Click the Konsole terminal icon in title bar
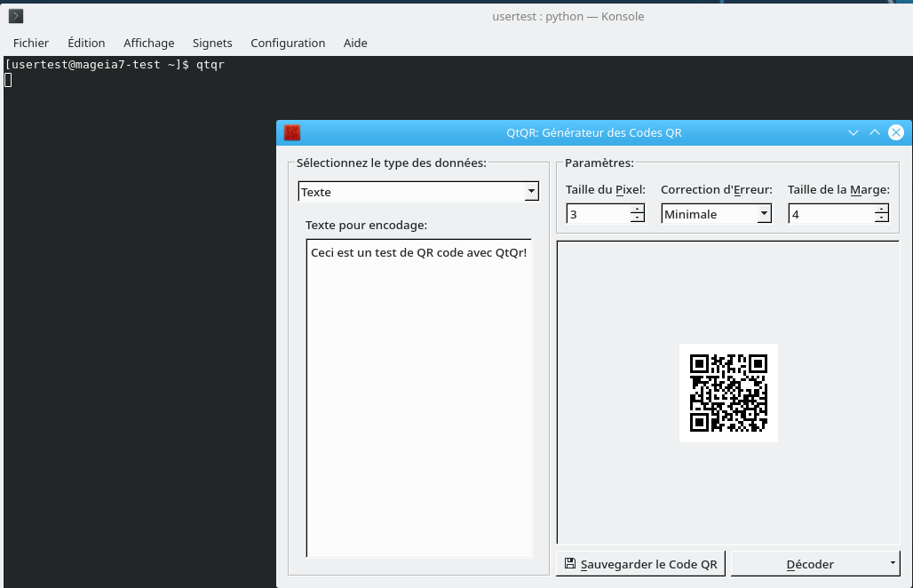 click(16, 16)
